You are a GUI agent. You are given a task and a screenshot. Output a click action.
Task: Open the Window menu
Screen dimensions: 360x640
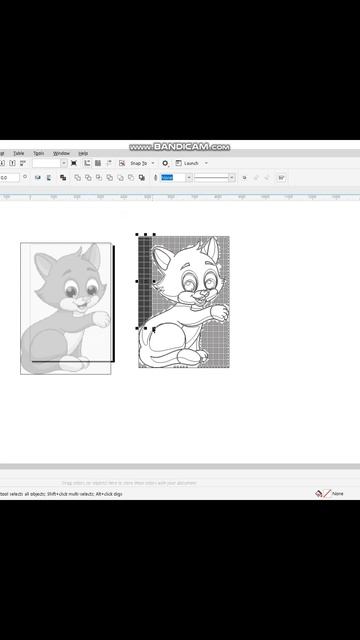coord(62,153)
